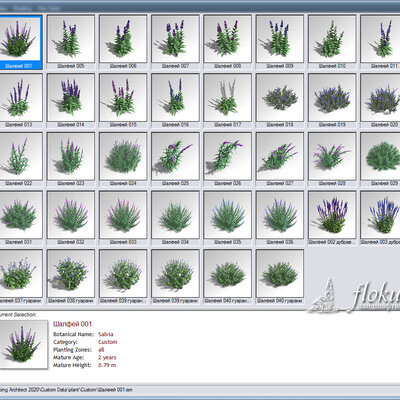The height and width of the screenshot is (400, 400).
Task: Pick the Шалфей 018 plant thumbnail
Action: click(280, 97)
